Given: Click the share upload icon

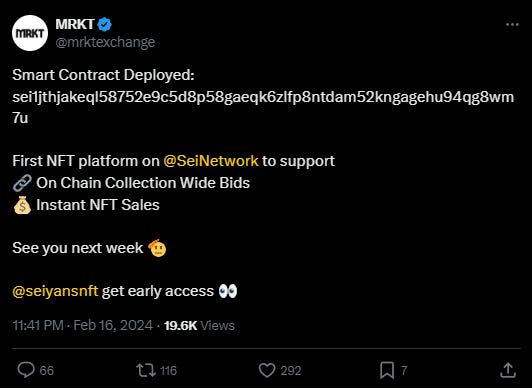Looking at the screenshot, I should pyautogui.click(x=508, y=370).
